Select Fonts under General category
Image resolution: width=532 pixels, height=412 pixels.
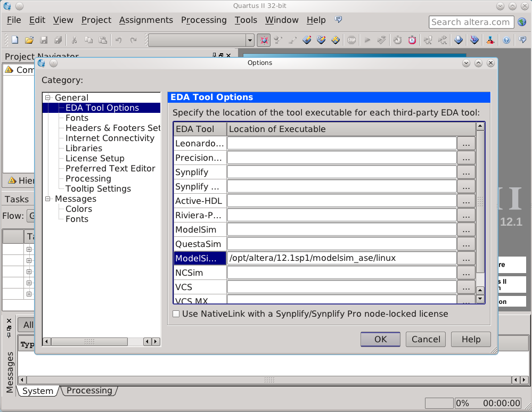tap(77, 118)
